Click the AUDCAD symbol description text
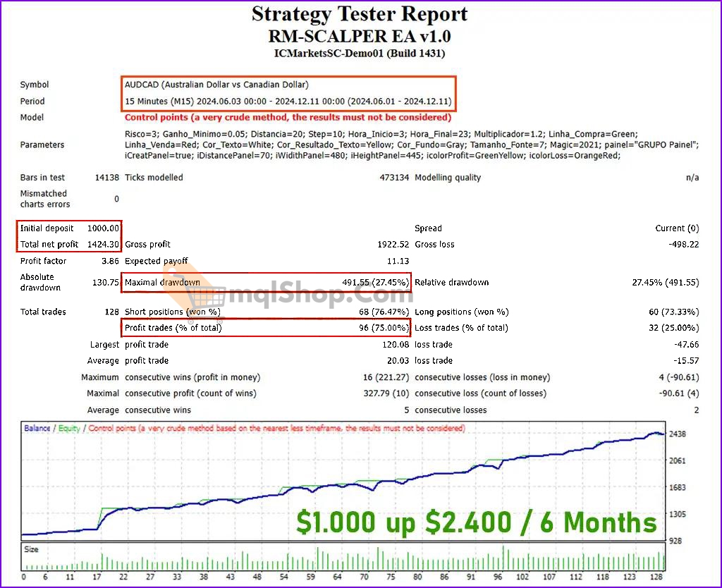The image size is (722, 588). [216, 85]
